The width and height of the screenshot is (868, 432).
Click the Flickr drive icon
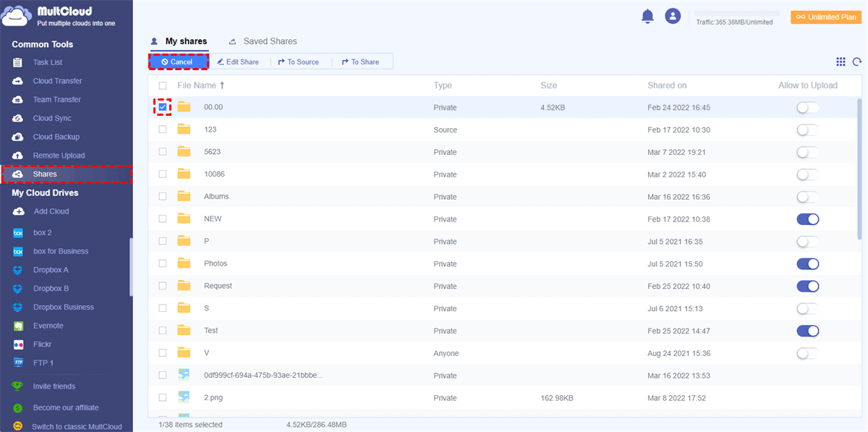tap(18, 344)
